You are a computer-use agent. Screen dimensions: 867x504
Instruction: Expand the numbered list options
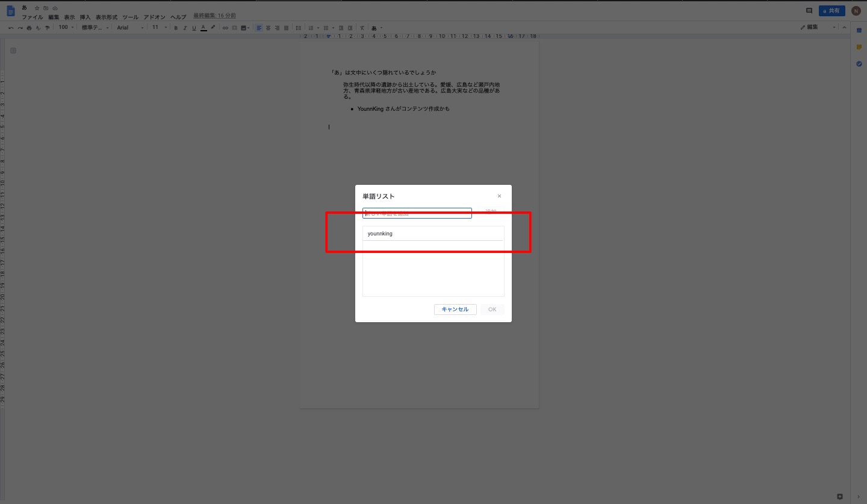click(x=318, y=28)
